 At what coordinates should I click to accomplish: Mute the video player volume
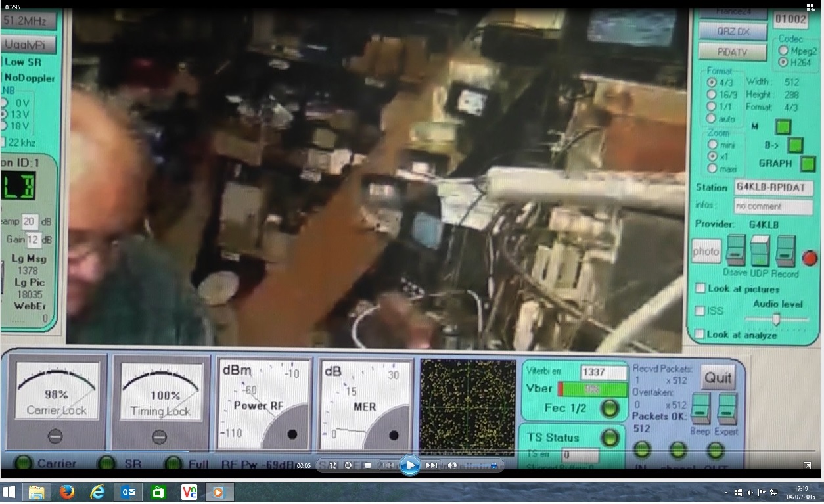(x=452, y=465)
